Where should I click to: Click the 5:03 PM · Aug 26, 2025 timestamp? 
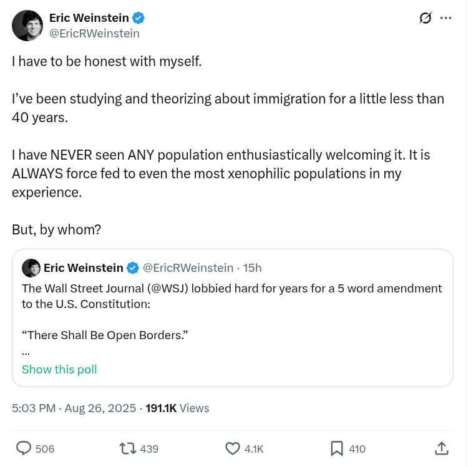coord(74,408)
